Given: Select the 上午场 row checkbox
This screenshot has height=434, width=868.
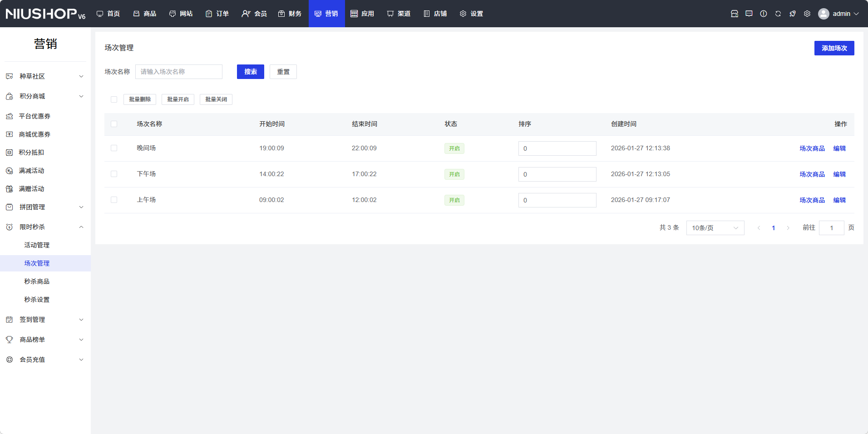Looking at the screenshot, I should tap(114, 200).
